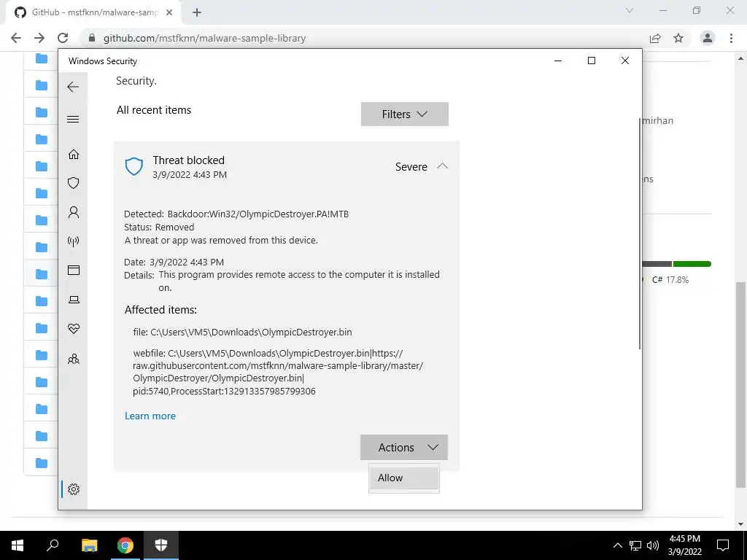Click the Threat blocked heading
Viewport: 747px width, 560px height.
tap(189, 160)
